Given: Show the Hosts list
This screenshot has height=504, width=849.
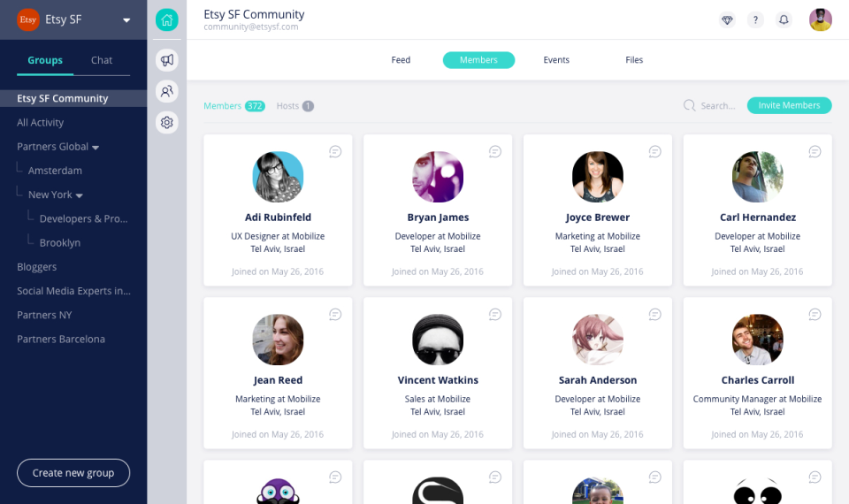Looking at the screenshot, I should point(294,106).
